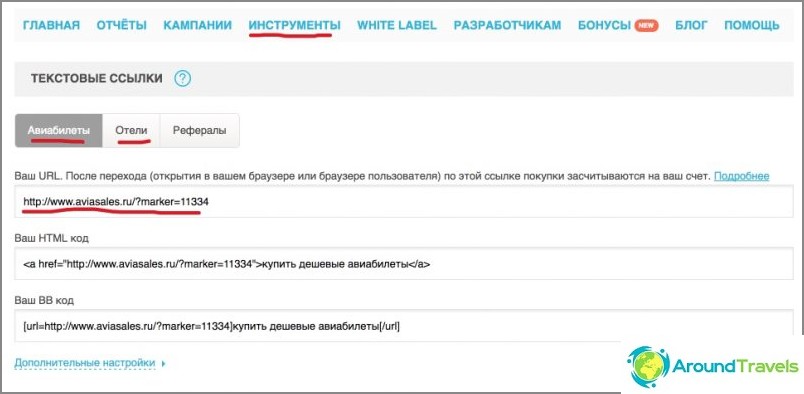
Task: Go to the Главная menu item
Action: [x=51, y=25]
